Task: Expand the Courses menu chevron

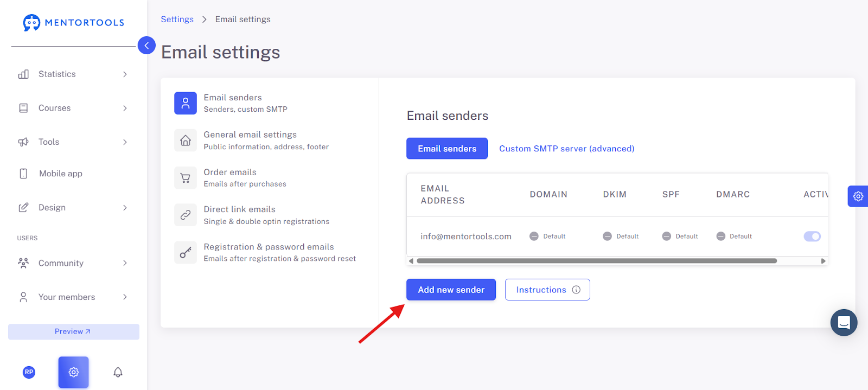Action: [x=125, y=108]
